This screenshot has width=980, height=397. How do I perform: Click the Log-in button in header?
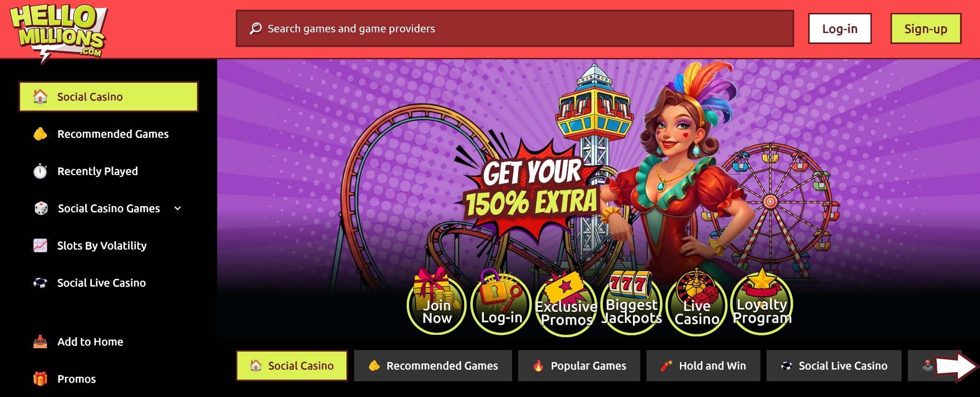point(840,29)
